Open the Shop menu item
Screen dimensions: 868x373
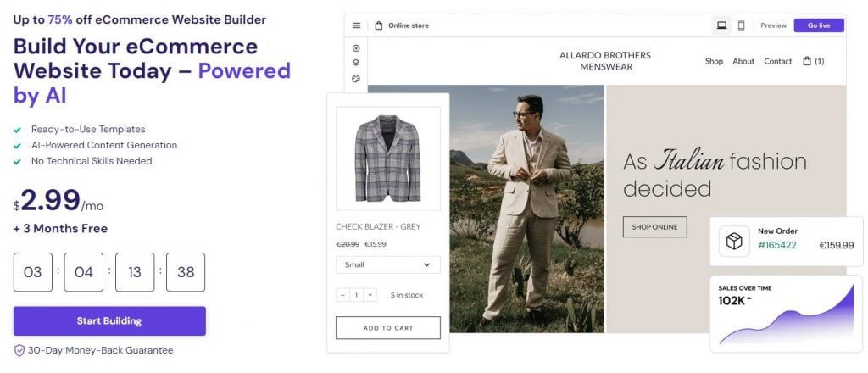pyautogui.click(x=714, y=61)
